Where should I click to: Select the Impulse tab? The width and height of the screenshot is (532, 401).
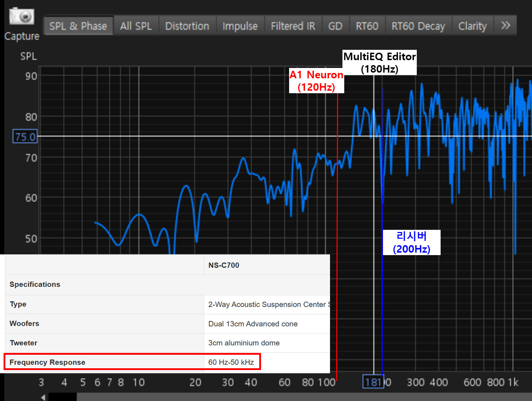(x=240, y=26)
